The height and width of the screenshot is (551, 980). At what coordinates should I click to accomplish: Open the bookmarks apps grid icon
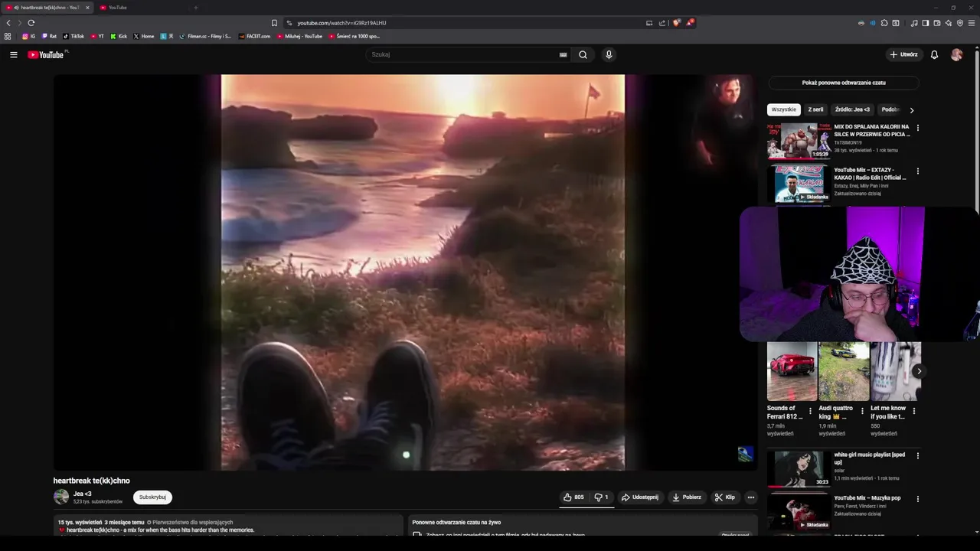point(8,36)
